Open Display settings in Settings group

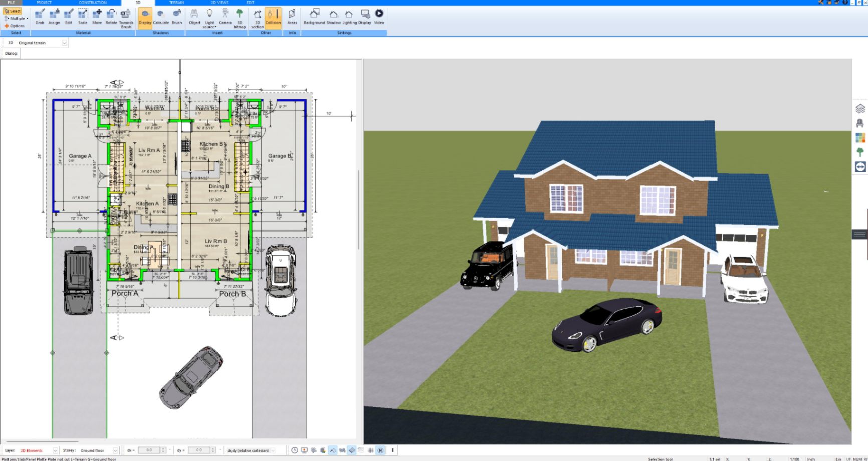[x=365, y=17]
